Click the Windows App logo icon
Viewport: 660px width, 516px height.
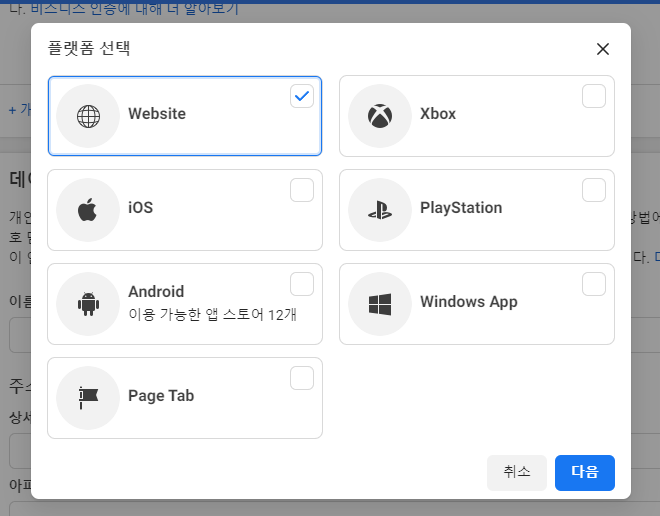click(x=380, y=304)
